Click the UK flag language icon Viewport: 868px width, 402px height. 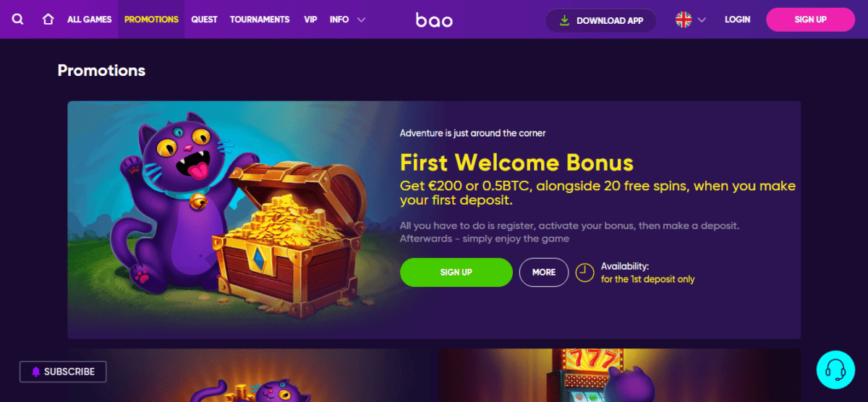[x=684, y=20]
